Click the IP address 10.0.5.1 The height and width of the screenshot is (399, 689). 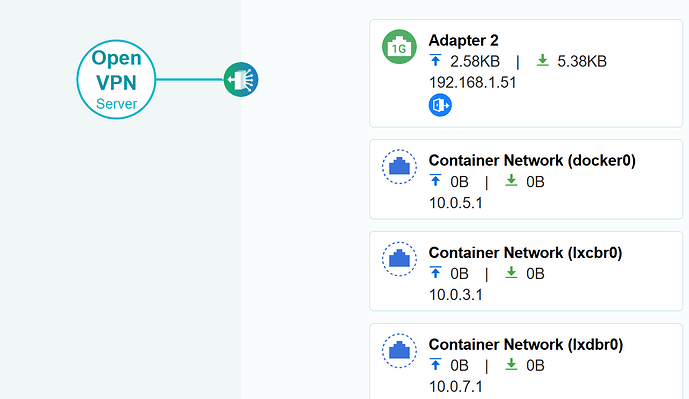click(x=456, y=203)
